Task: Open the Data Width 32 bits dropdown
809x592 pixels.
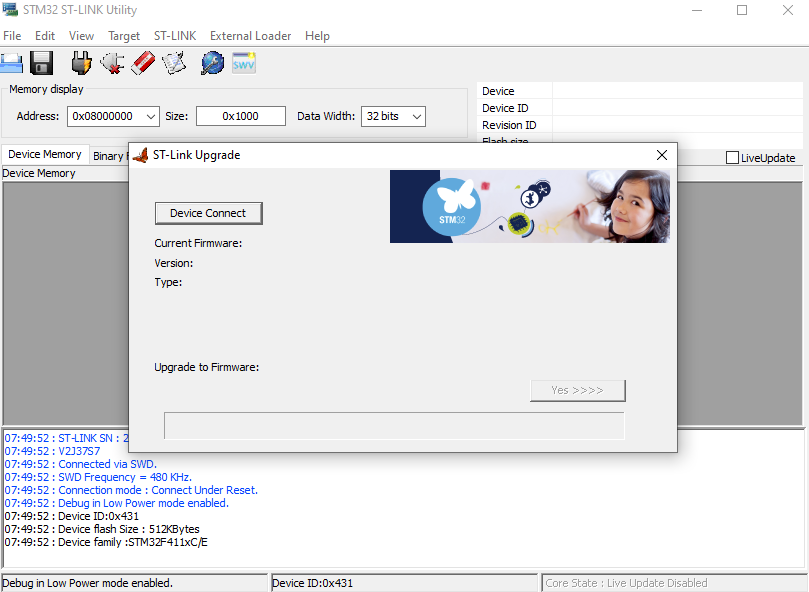Action: tap(393, 117)
